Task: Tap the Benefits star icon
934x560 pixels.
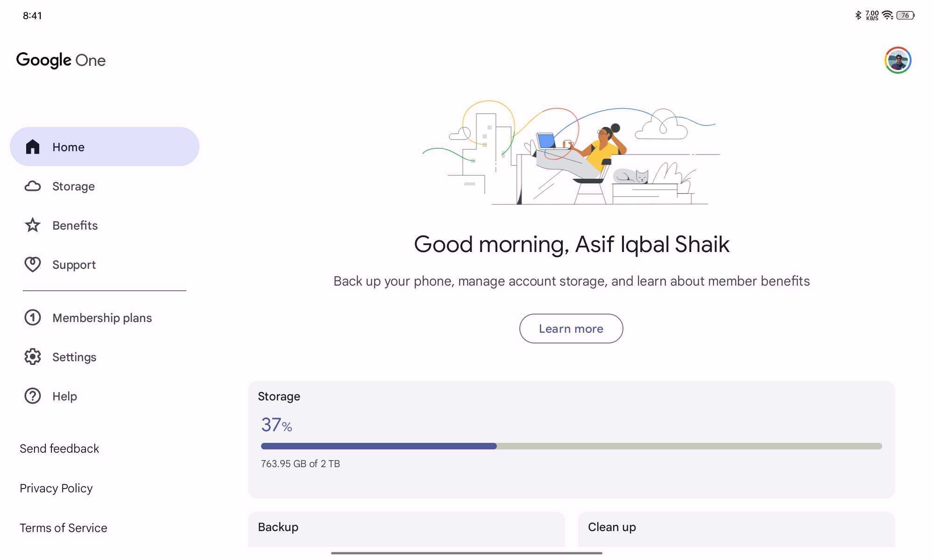Action: pos(33,225)
